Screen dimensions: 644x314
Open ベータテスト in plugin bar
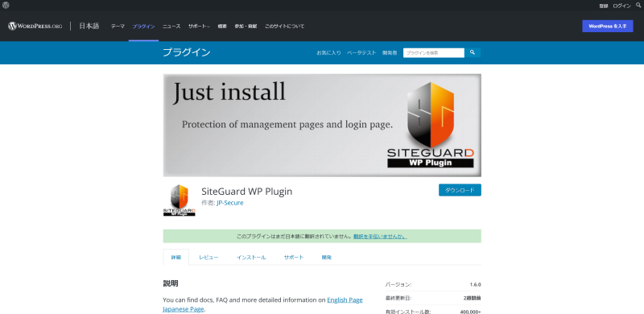[x=361, y=53]
